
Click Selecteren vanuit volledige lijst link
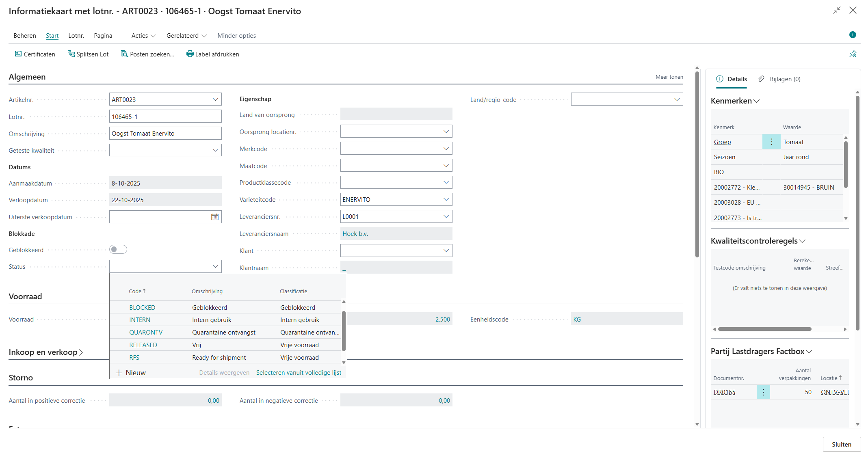tap(299, 373)
